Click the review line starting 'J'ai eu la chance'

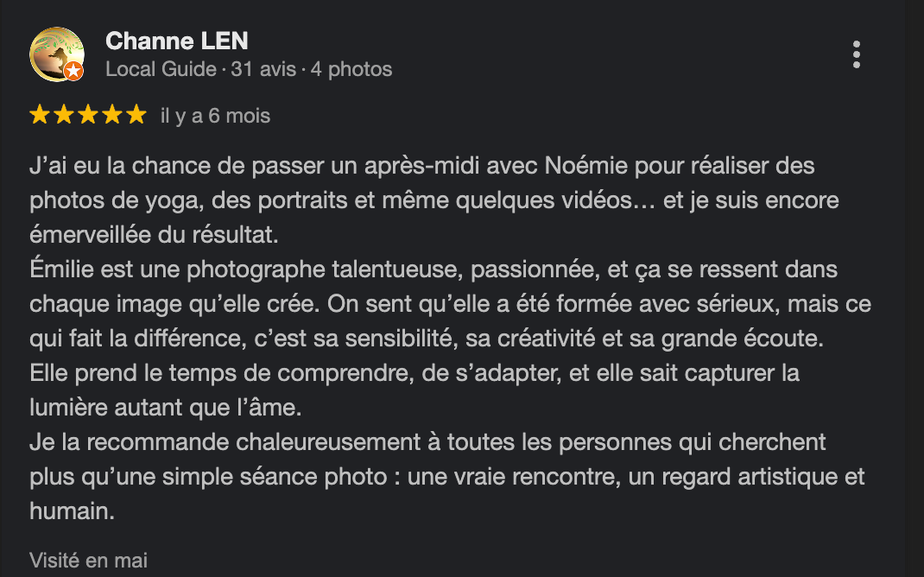coord(421,164)
